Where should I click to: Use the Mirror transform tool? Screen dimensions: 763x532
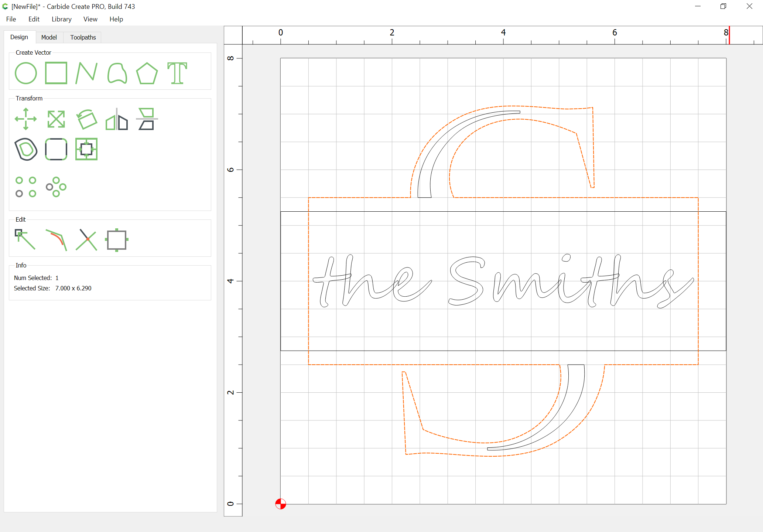(117, 119)
